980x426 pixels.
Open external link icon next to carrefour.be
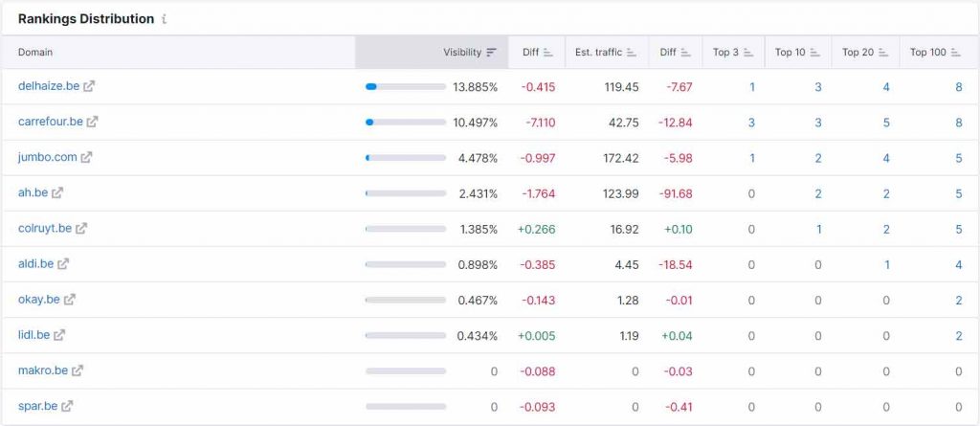click(x=93, y=122)
